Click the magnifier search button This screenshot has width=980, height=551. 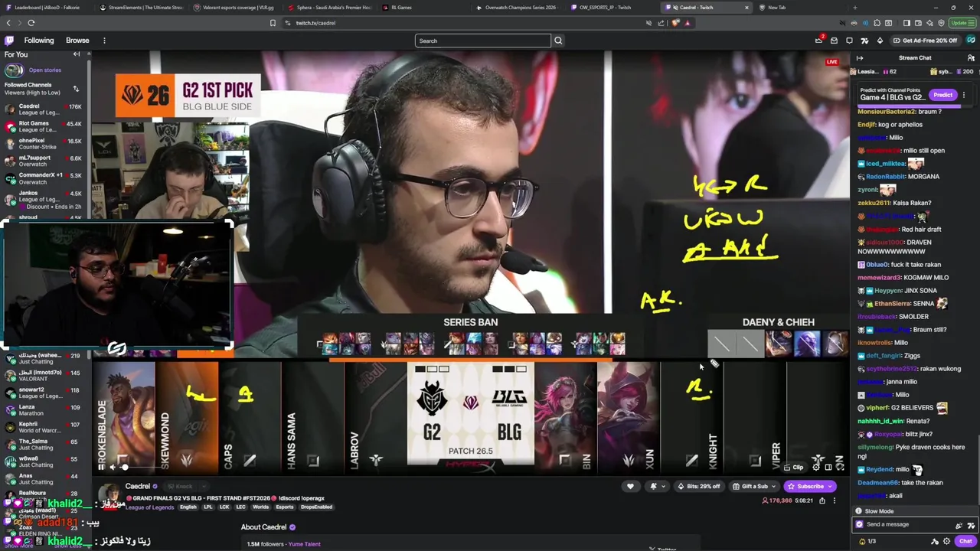click(558, 41)
